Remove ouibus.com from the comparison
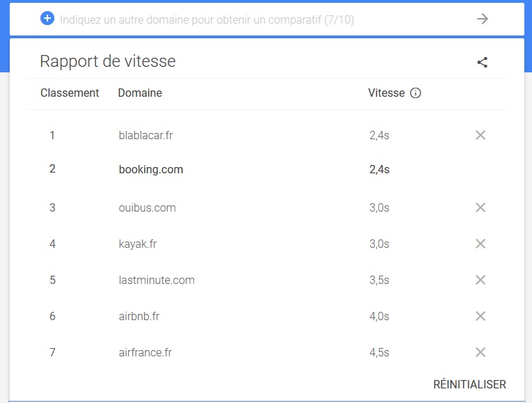Image resolution: width=532 pixels, height=403 pixels. pos(480,207)
